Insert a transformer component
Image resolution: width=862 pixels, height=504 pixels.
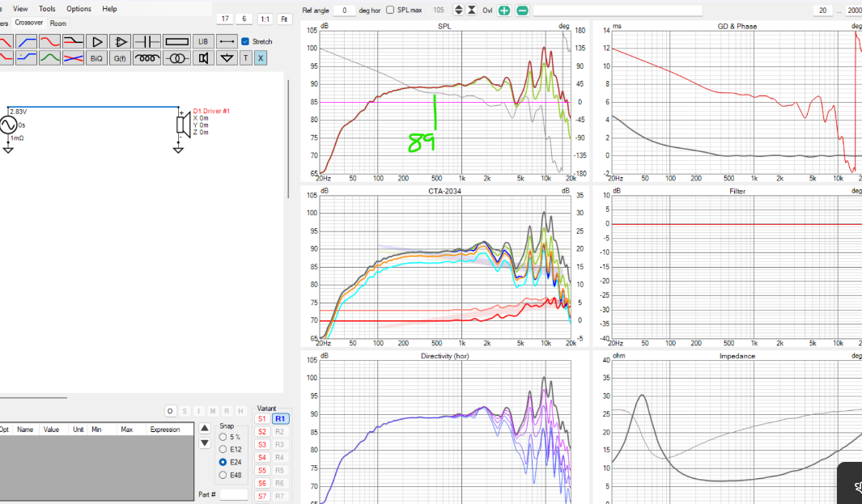176,57
